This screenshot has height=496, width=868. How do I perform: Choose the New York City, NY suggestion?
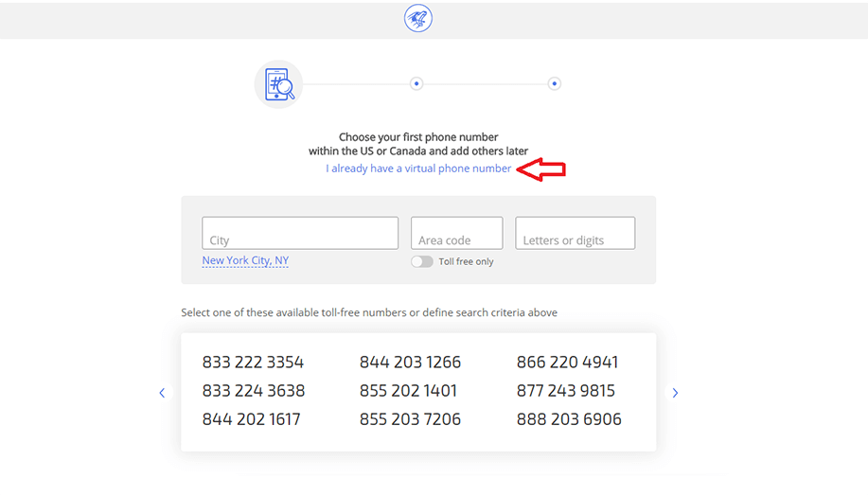pyautogui.click(x=245, y=260)
